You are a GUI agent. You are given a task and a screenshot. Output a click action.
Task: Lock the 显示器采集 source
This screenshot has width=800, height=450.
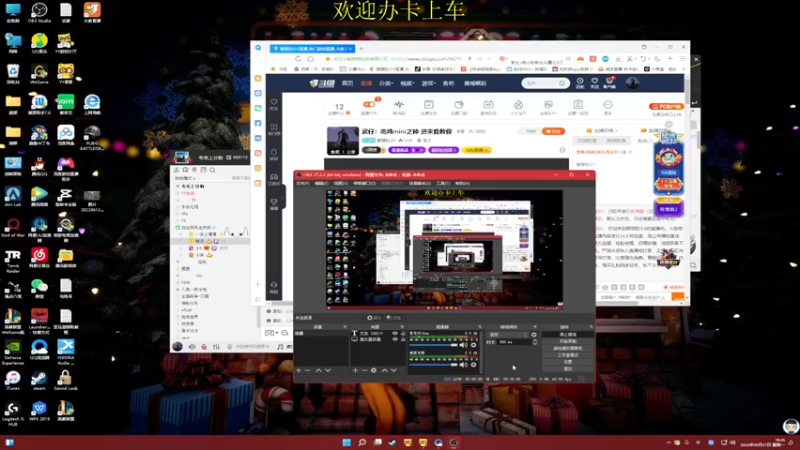(x=403, y=340)
